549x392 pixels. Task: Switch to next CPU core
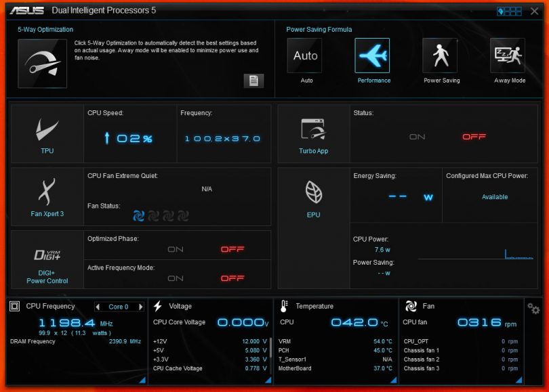(141, 307)
